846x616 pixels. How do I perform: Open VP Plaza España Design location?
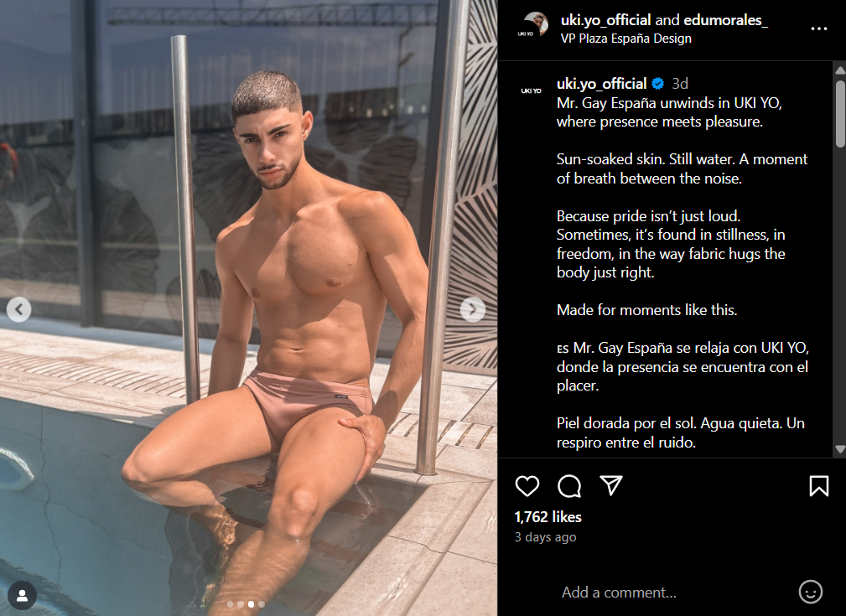(x=625, y=39)
